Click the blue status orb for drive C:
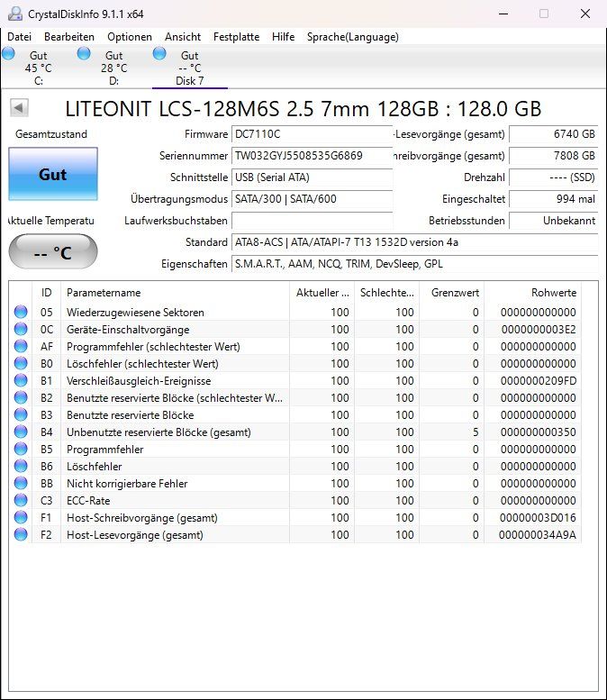 click(8, 53)
